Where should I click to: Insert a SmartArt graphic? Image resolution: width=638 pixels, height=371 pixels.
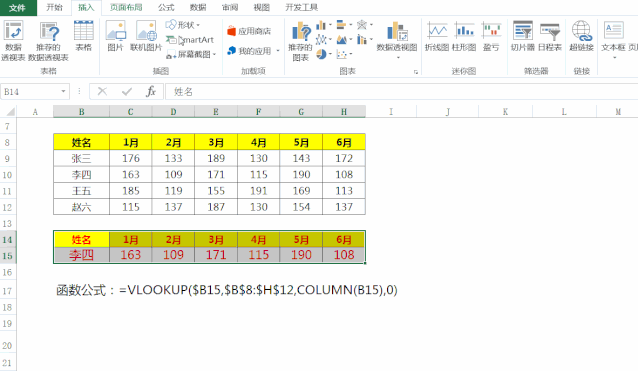tap(190, 39)
